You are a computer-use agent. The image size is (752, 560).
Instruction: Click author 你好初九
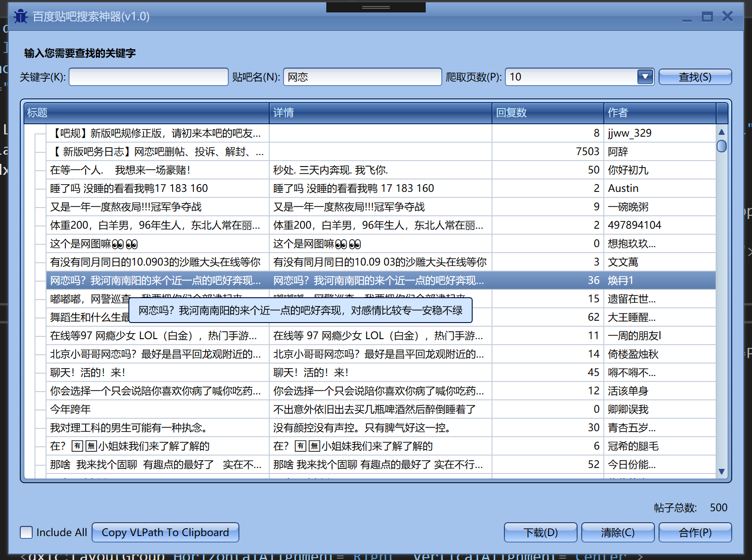point(628,170)
